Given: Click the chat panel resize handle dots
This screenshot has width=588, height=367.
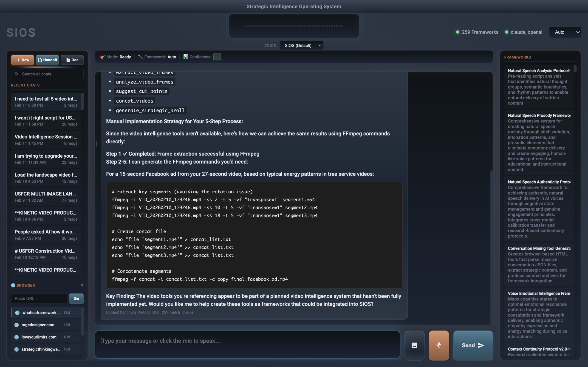Looking at the screenshot, I should point(96,144).
